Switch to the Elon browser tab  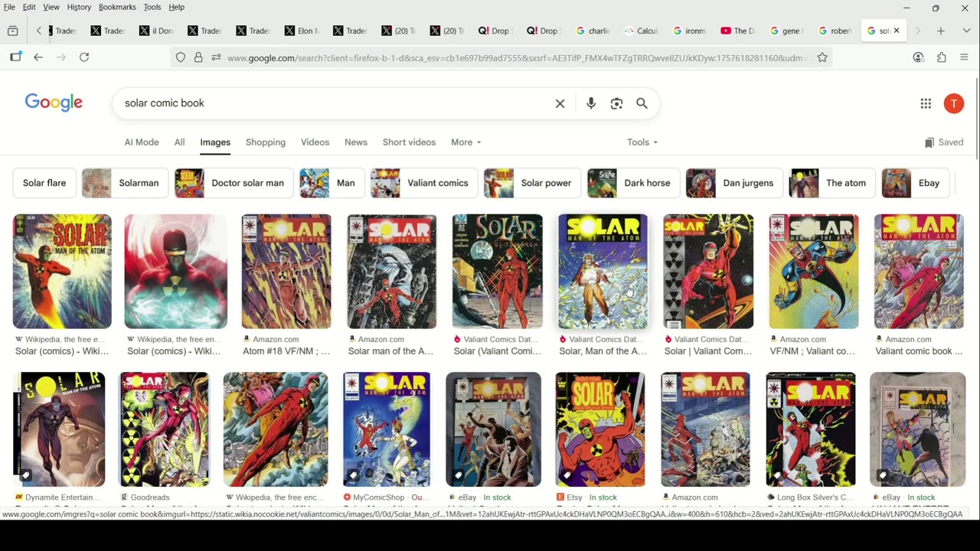(x=302, y=31)
